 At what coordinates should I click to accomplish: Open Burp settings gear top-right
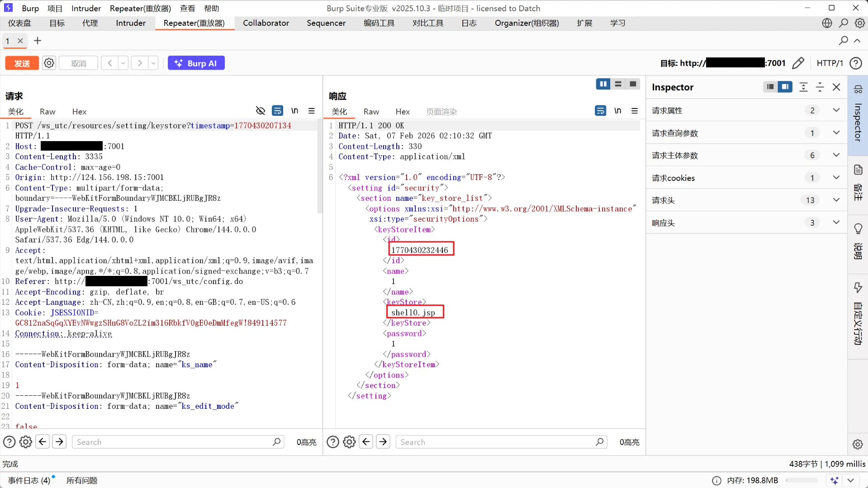[859, 23]
